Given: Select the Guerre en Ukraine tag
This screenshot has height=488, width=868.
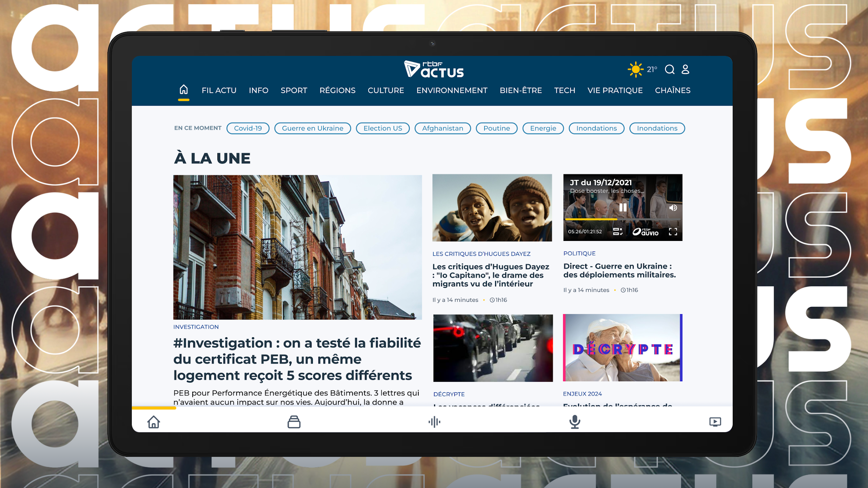Looking at the screenshot, I should click(313, 128).
